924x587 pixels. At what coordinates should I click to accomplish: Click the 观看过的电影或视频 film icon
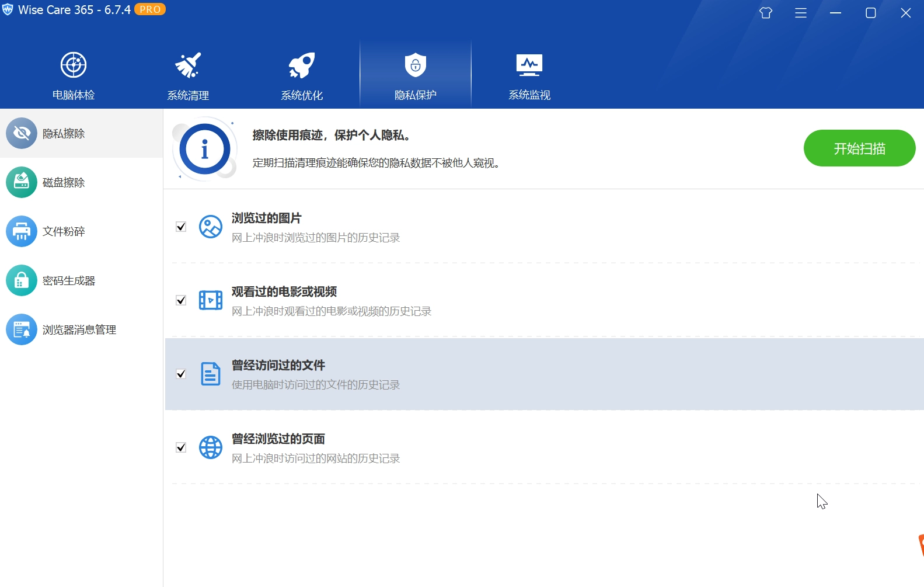point(211,300)
